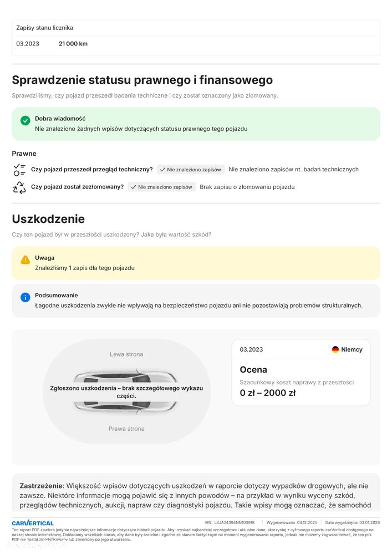Click the blue info circle icon

25,297
